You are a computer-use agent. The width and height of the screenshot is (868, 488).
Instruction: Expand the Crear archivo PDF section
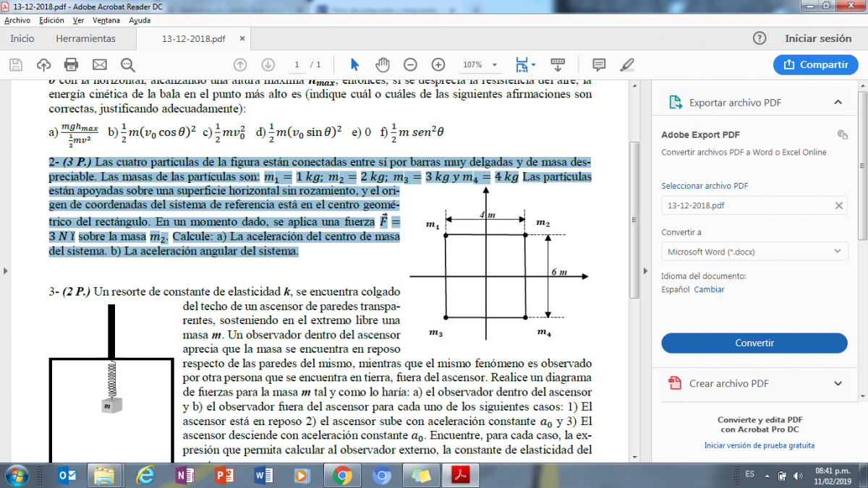(x=838, y=383)
